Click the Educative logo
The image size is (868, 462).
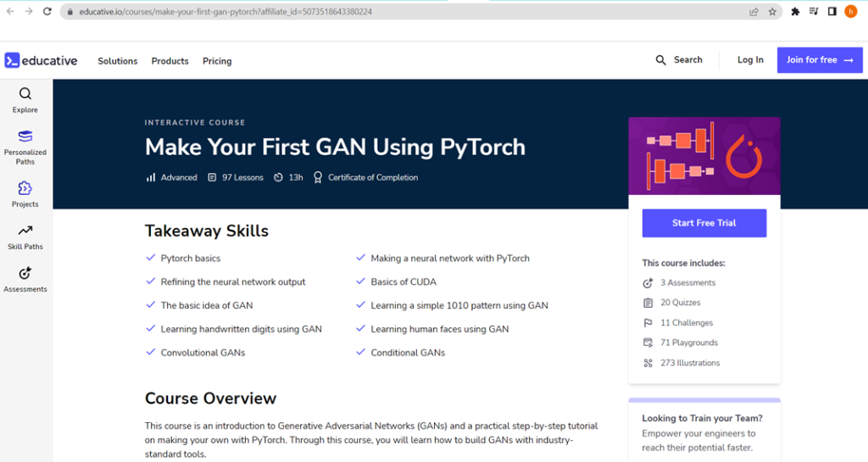tap(41, 60)
